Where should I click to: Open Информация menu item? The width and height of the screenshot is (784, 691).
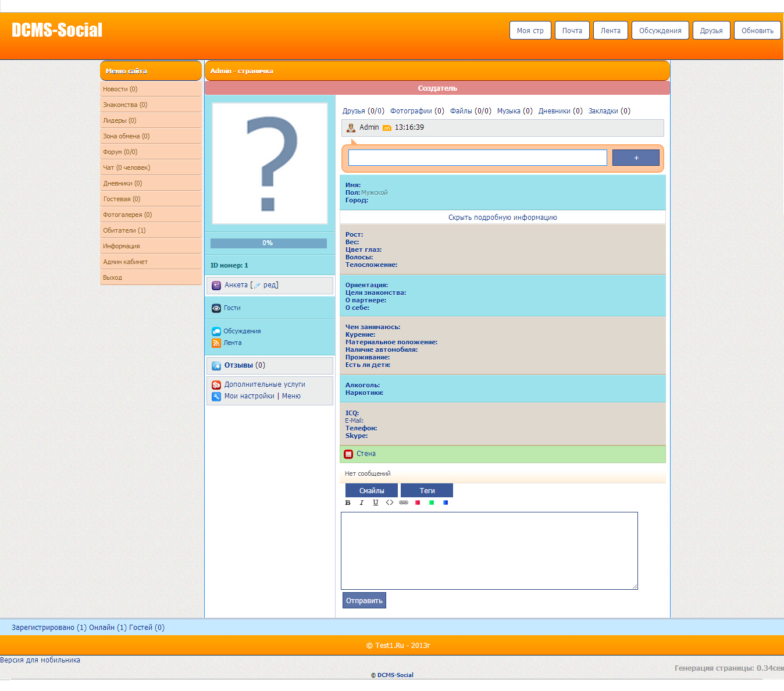coord(151,246)
